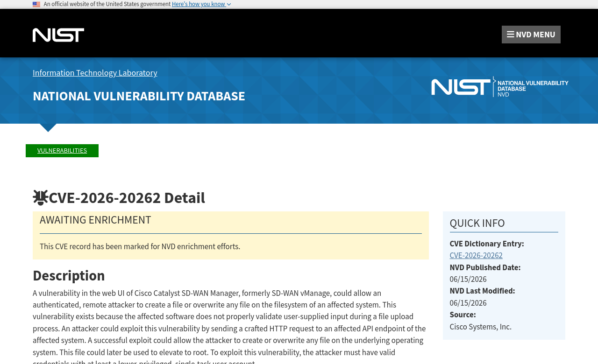598x364 pixels.
Task: Open the CVE-2026-20262 dictionary entry link
Action: tap(476, 256)
